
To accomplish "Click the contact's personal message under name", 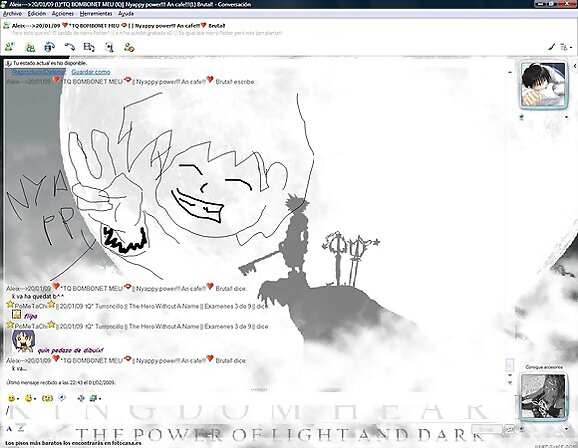I will tap(147, 33).
